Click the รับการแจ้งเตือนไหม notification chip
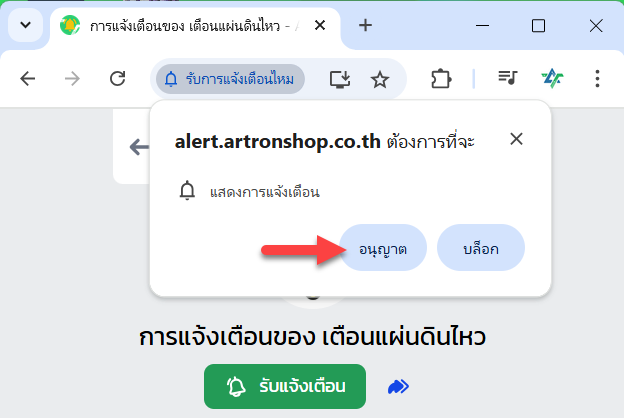 tap(230, 79)
